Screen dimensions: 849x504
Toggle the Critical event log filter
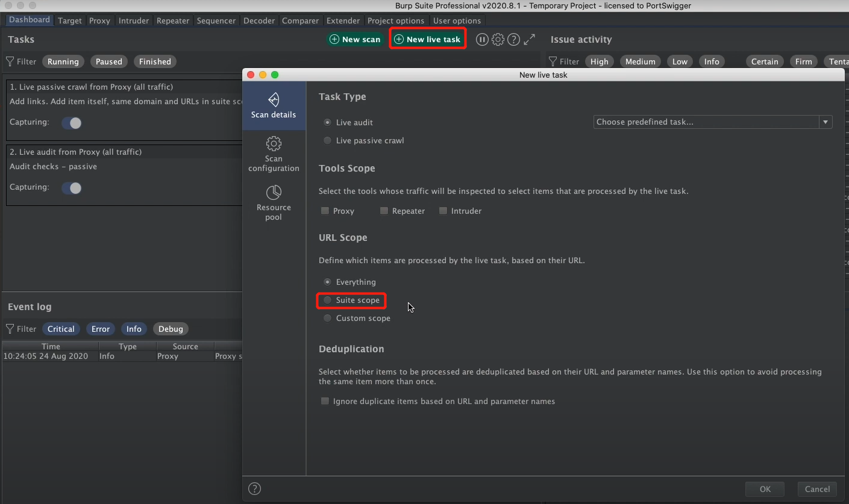(x=61, y=329)
